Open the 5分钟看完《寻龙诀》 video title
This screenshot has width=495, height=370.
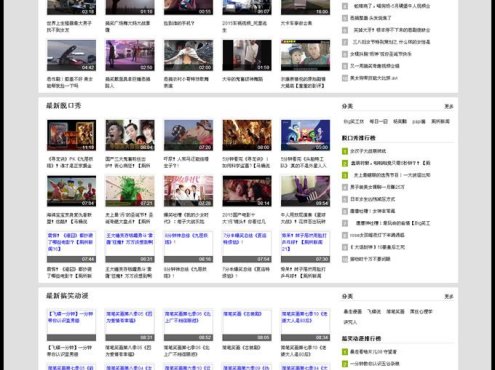(x=246, y=162)
